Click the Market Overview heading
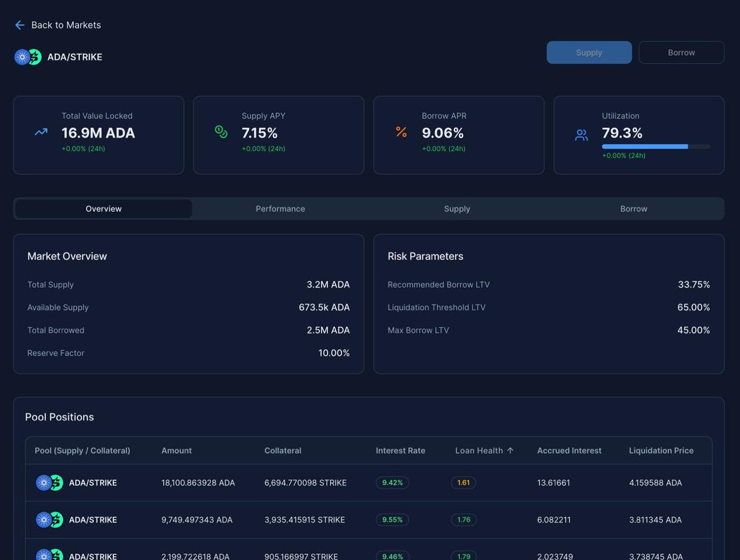 point(67,257)
